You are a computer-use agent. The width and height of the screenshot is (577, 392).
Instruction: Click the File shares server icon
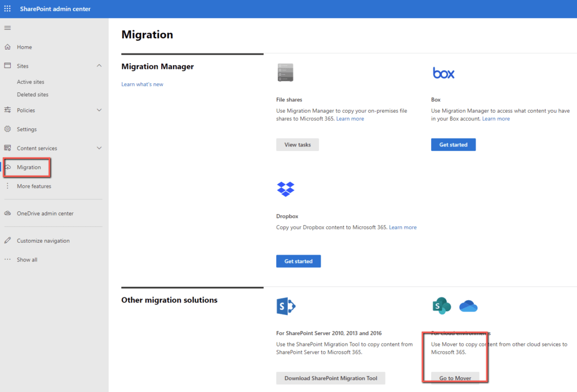pyautogui.click(x=286, y=73)
